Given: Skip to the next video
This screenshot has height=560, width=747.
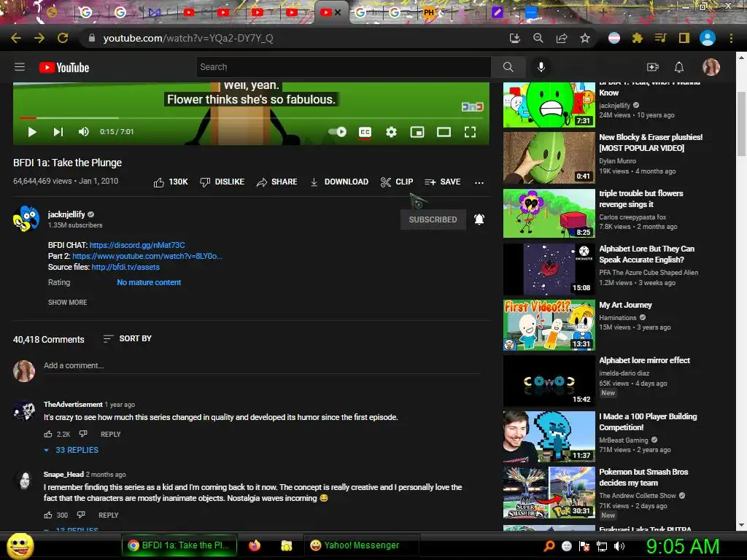Looking at the screenshot, I should tap(58, 132).
